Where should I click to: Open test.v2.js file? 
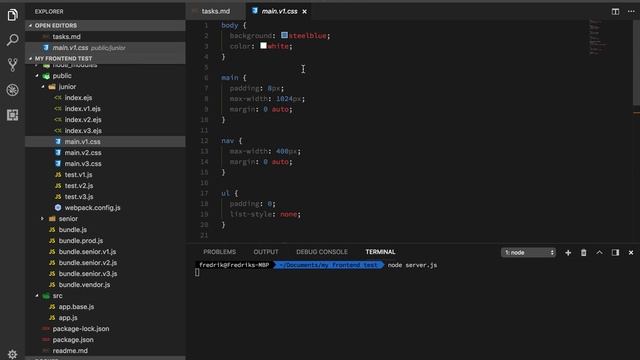[x=105, y=186]
